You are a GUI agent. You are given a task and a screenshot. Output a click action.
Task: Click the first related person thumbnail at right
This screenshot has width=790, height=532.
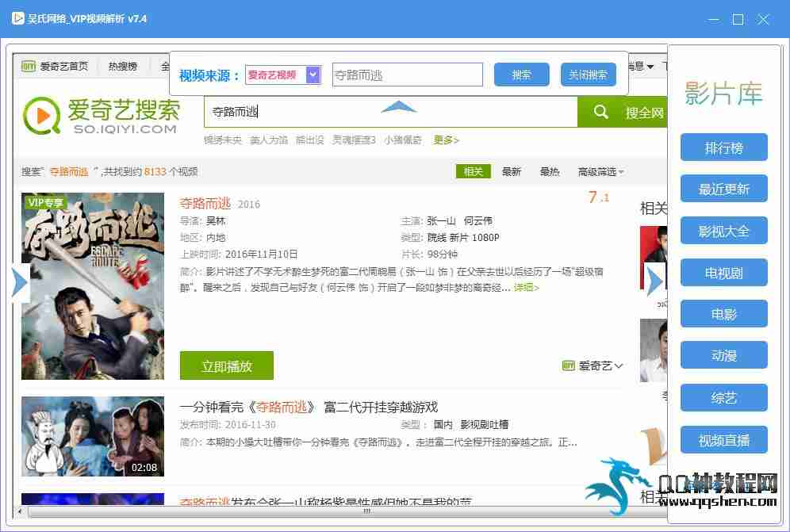653,257
